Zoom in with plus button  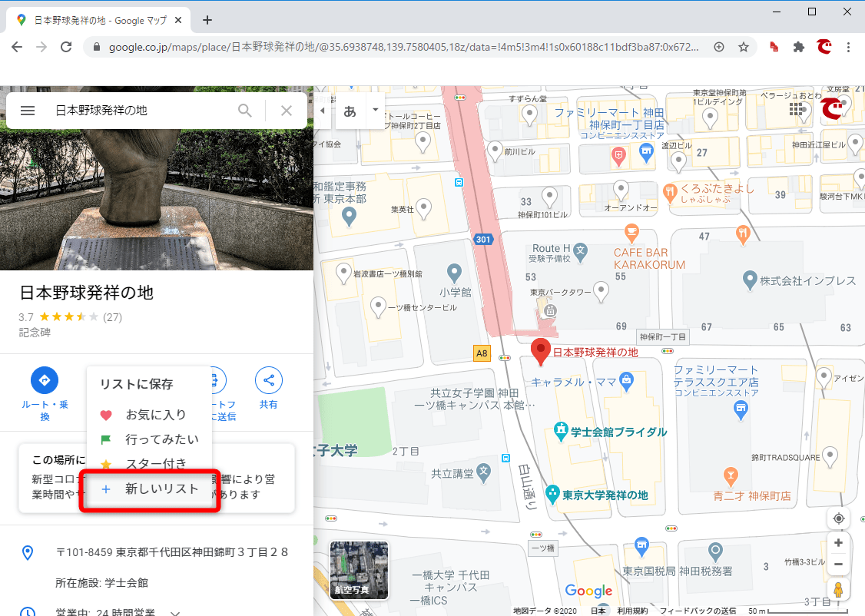839,543
